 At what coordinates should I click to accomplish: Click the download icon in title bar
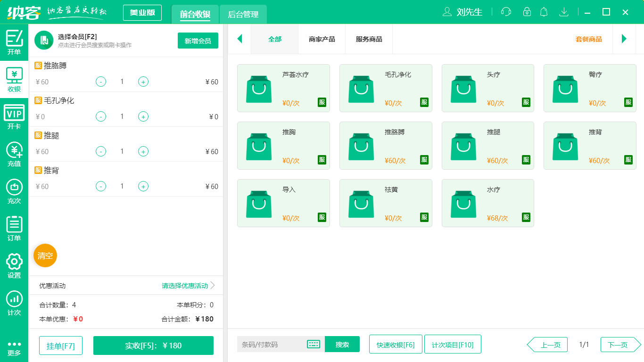[x=563, y=12]
